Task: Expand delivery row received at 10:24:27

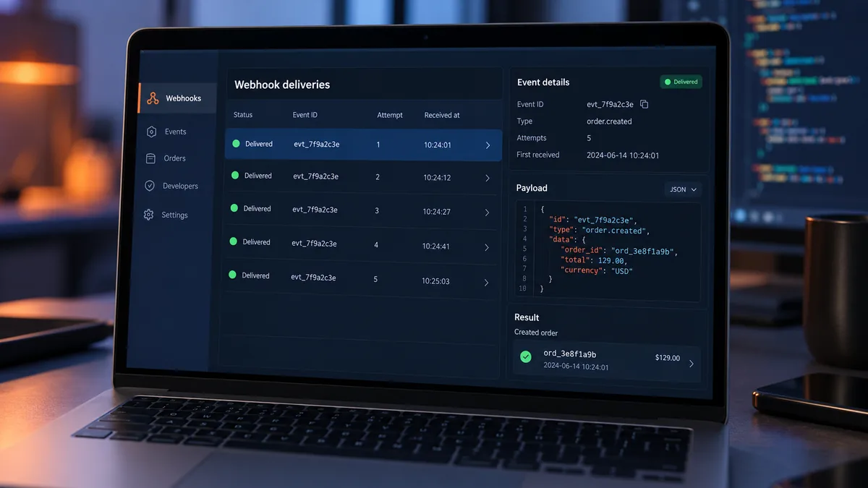Action: click(x=487, y=213)
